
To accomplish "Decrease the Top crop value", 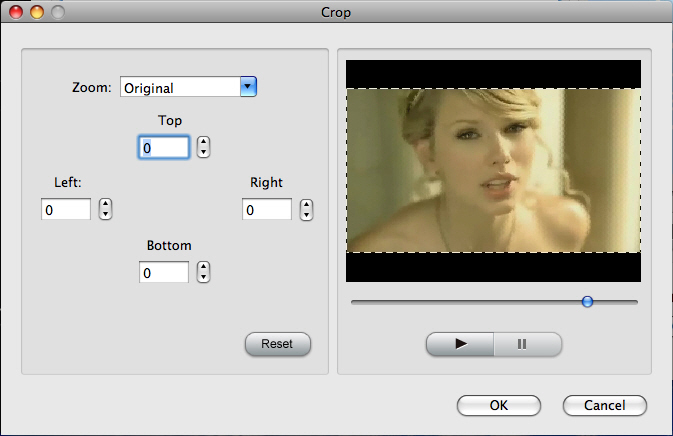I will 203,153.
